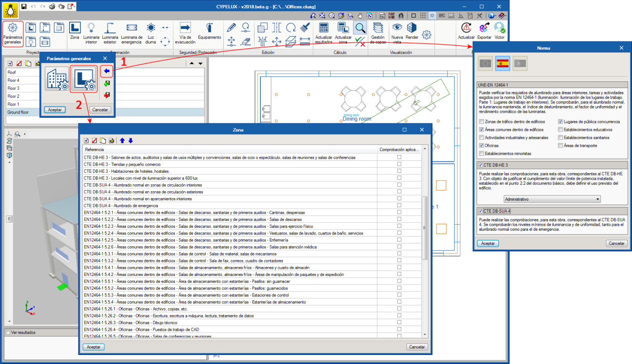Toggle Ver resultados in the 3D view panel
This screenshot has width=632, height=364.
(x=7, y=332)
